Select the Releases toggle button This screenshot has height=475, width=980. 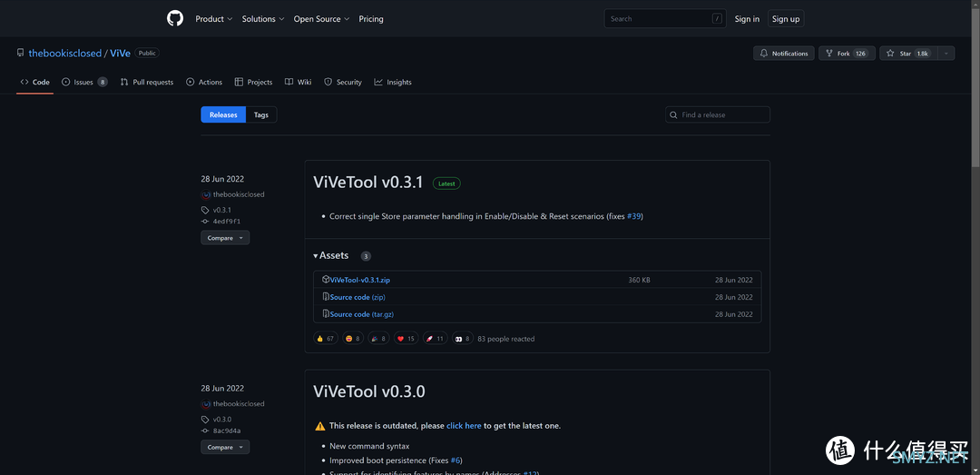[x=223, y=114]
